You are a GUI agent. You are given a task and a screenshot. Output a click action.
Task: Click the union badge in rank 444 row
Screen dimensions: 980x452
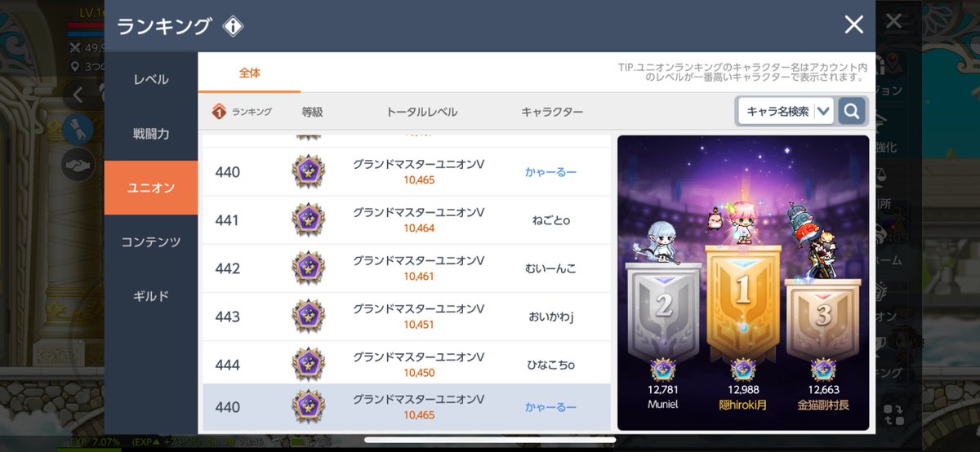tap(308, 365)
